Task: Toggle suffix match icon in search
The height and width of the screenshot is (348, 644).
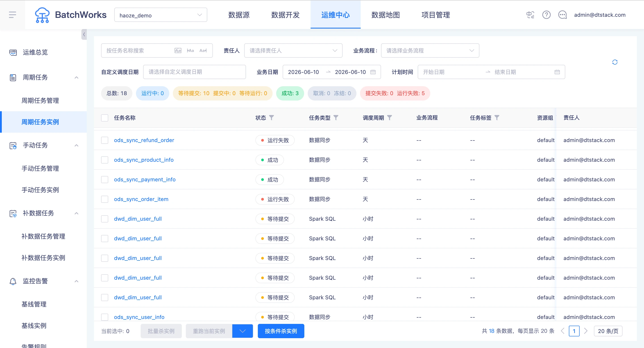Action: 203,51
